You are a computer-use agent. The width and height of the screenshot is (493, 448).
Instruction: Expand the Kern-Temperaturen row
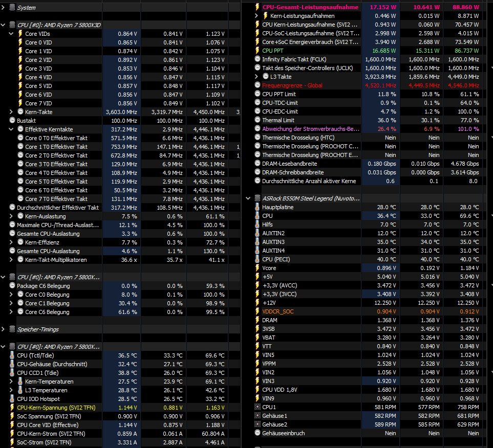[x=11, y=382]
